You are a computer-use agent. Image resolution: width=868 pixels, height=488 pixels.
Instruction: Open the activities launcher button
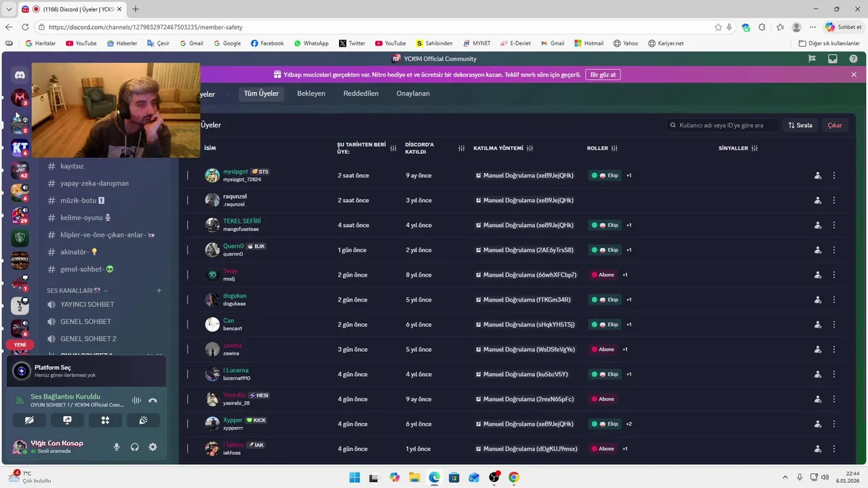pyautogui.click(x=105, y=420)
